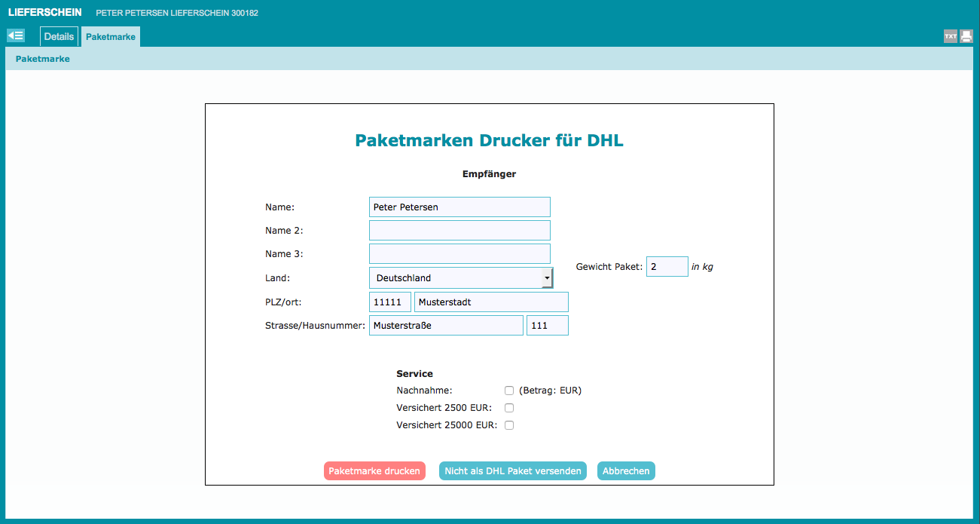Select the Paketmarke tab
980x524 pixels.
[111, 36]
